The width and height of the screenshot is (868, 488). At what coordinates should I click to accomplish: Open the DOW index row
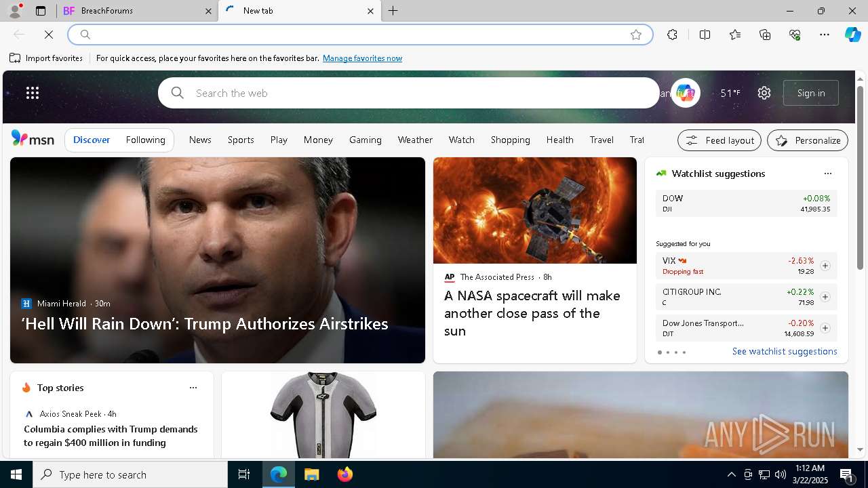(746, 203)
